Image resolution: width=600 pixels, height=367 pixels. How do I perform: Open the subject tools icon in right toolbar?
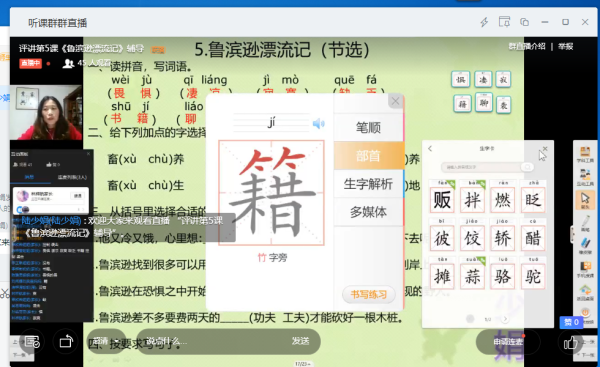click(585, 155)
